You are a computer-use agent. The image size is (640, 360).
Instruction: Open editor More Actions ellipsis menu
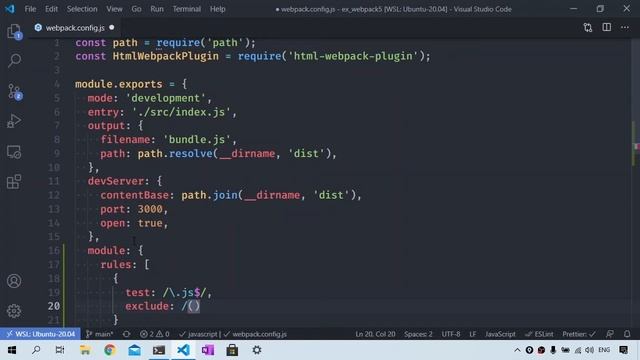[625, 27]
